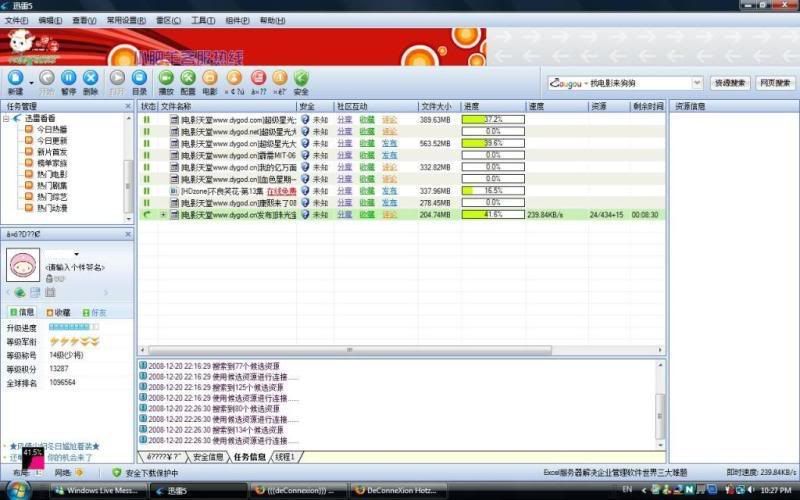Switch to the 任务信息 tab
The width and height of the screenshot is (800, 500).
(x=249, y=457)
